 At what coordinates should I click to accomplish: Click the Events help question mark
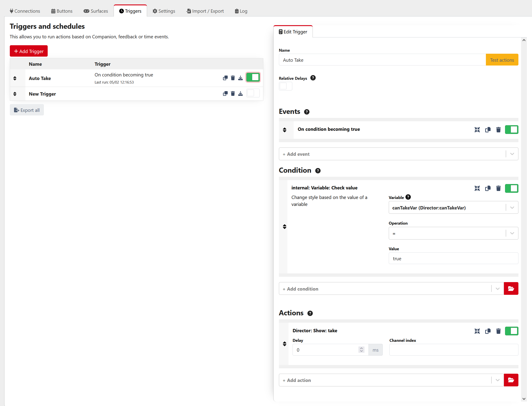pyautogui.click(x=307, y=112)
